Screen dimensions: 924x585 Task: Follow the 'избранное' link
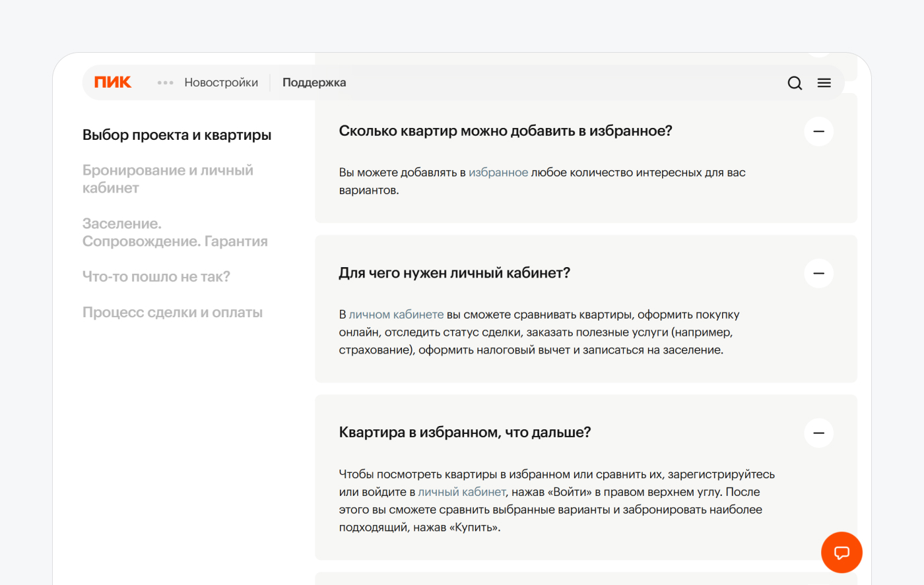[x=498, y=173]
